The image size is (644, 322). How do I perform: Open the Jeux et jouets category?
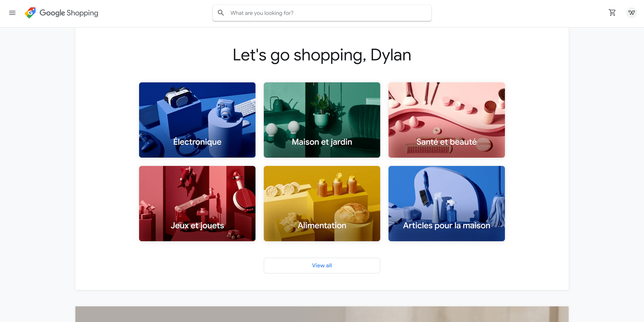pos(197,204)
